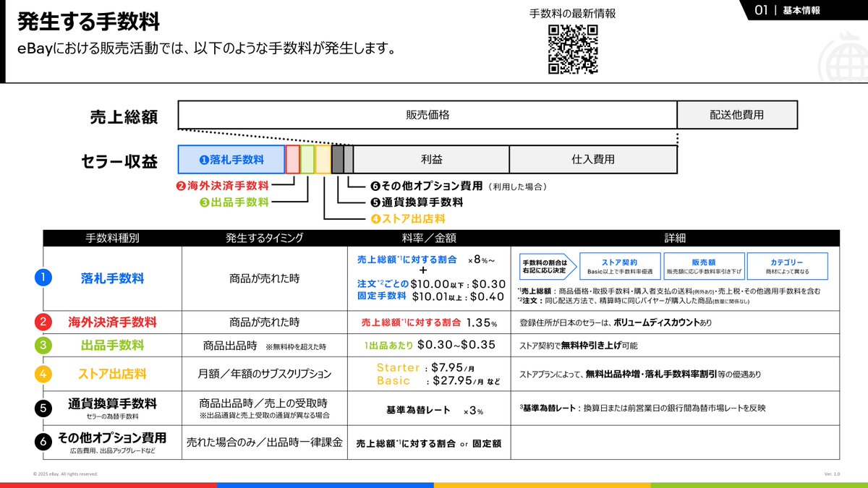This screenshot has width=868, height=488.
Task: Select the green segment in seller revenue bar
Action: click(x=307, y=159)
